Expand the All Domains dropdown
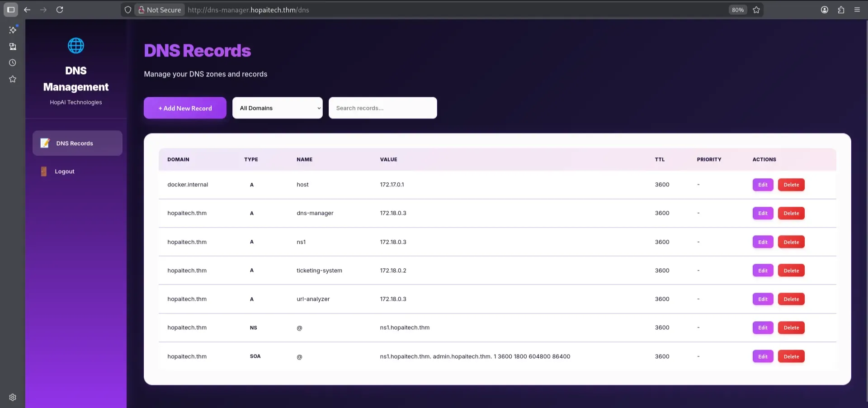The image size is (868, 408). click(277, 108)
